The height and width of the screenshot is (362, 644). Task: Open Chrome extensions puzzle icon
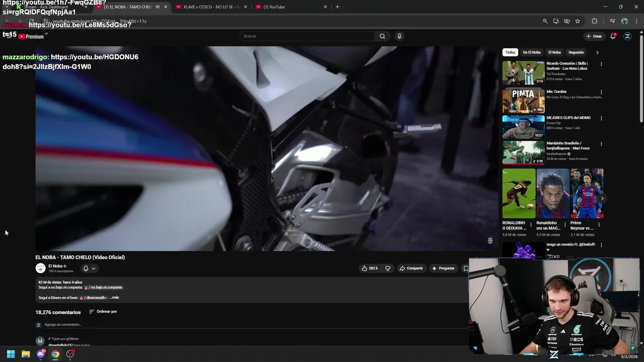(x=595, y=21)
